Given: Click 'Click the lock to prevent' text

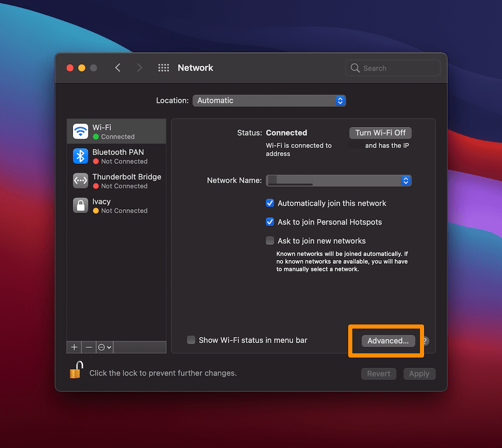Looking at the screenshot, I should pos(163,373).
